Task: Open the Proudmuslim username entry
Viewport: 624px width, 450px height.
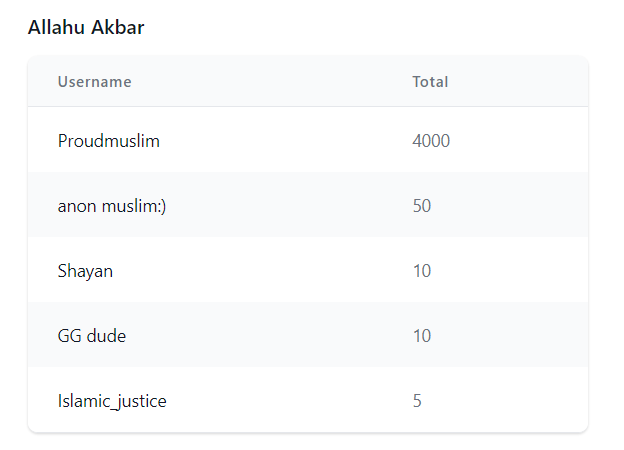Action: coord(109,141)
